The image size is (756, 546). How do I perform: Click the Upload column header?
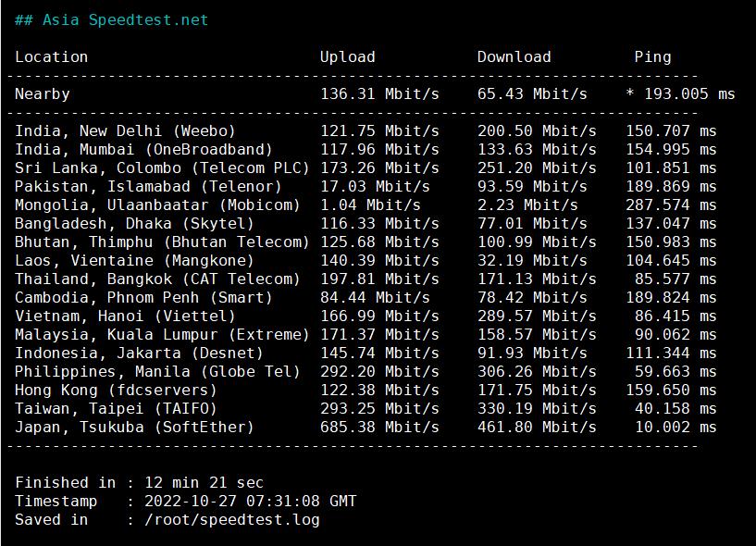(x=348, y=57)
